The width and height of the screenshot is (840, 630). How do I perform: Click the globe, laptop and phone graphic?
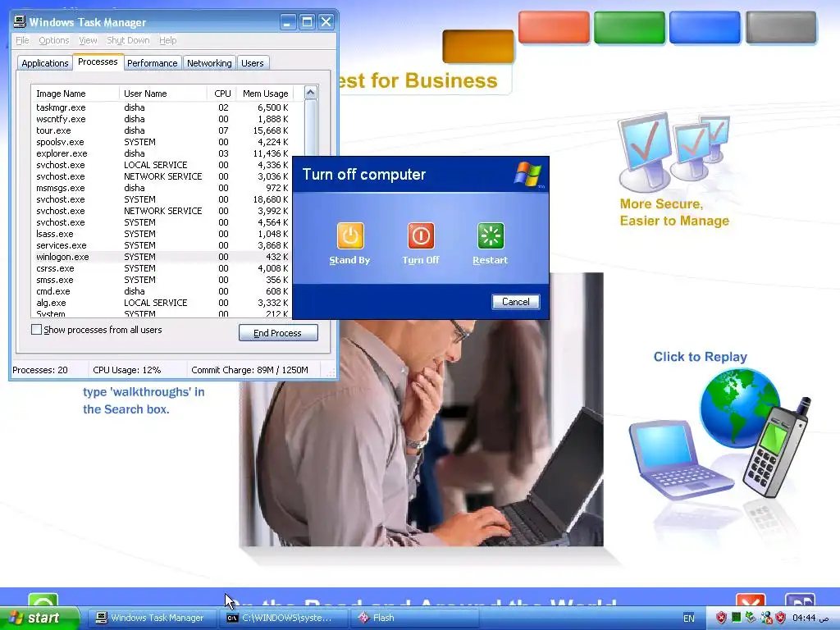pos(720,434)
